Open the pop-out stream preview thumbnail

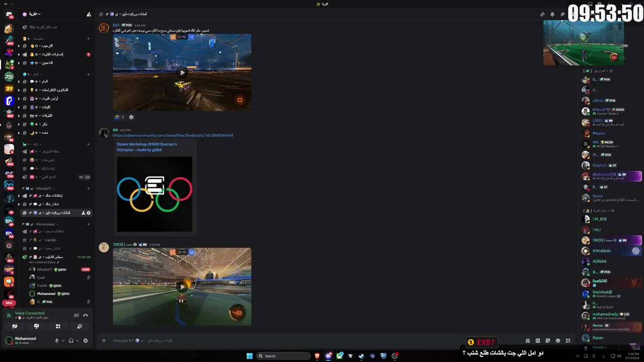pyautogui.click(x=584, y=43)
